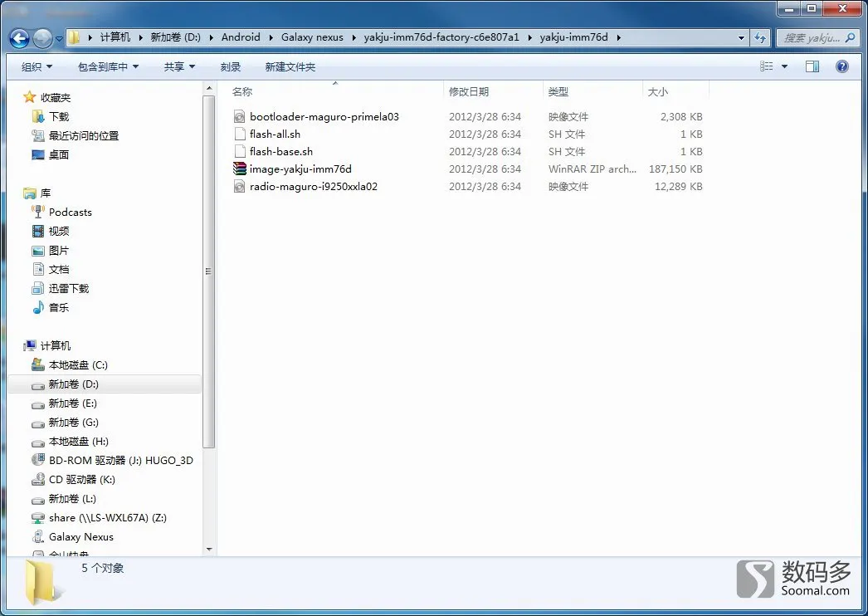Expand arrow after 计算机 breadcrumb
Screen dimensions: 868x616
140,37
